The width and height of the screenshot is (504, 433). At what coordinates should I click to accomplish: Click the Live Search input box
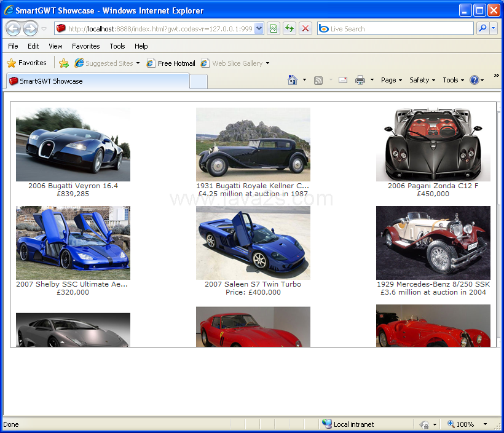tap(395, 29)
